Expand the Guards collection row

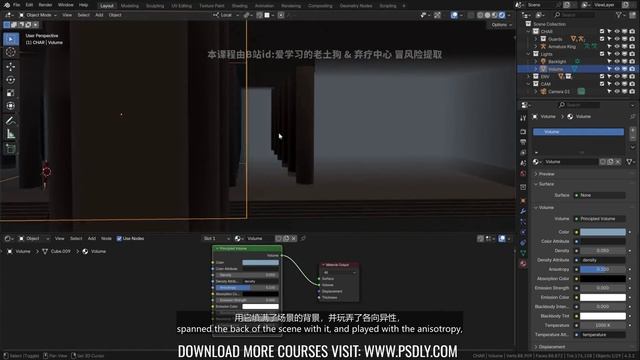click(x=536, y=39)
